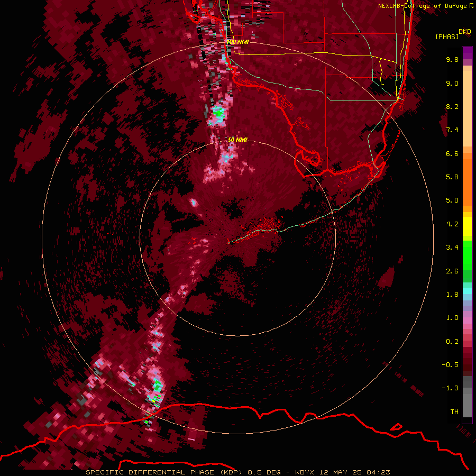Select the 3.4 scale value
Viewport: 476px width, 476px height.
click(x=452, y=248)
